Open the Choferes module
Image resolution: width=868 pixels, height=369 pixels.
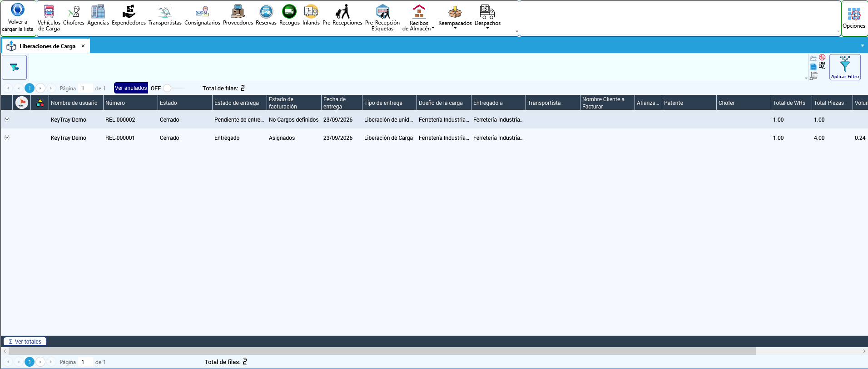click(74, 16)
